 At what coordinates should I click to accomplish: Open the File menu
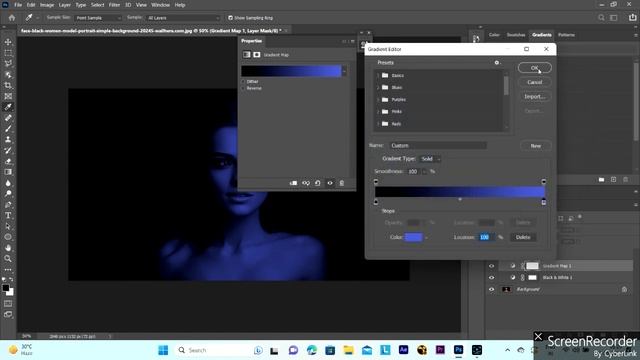click(18, 5)
